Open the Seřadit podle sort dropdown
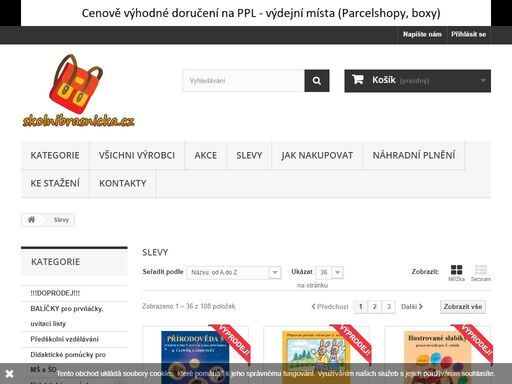The image size is (512, 384). (233, 273)
